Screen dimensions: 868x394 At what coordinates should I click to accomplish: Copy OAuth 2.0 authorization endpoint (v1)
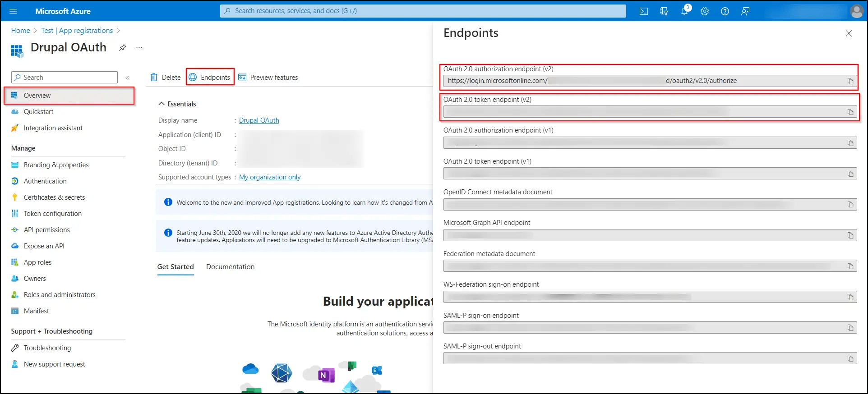(850, 143)
